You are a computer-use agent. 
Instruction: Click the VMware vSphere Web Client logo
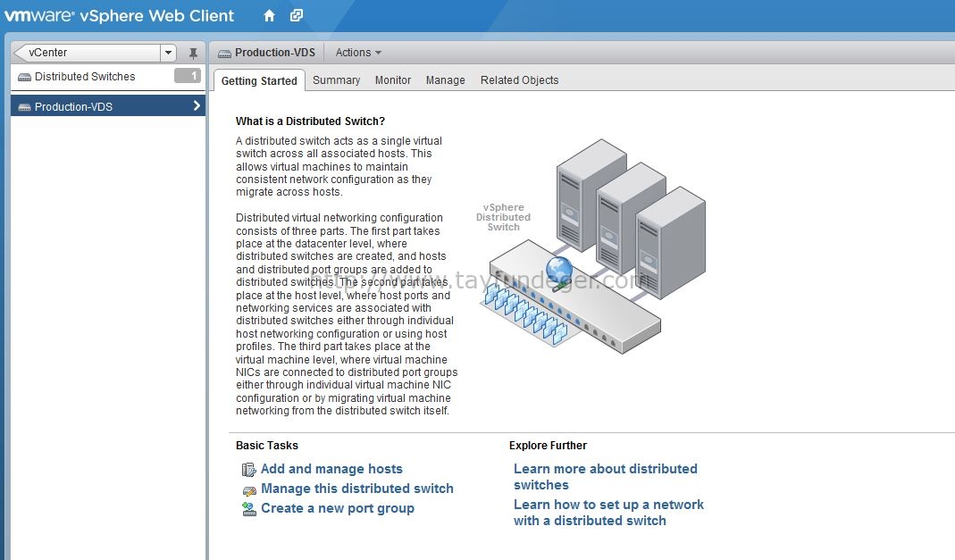(x=120, y=16)
